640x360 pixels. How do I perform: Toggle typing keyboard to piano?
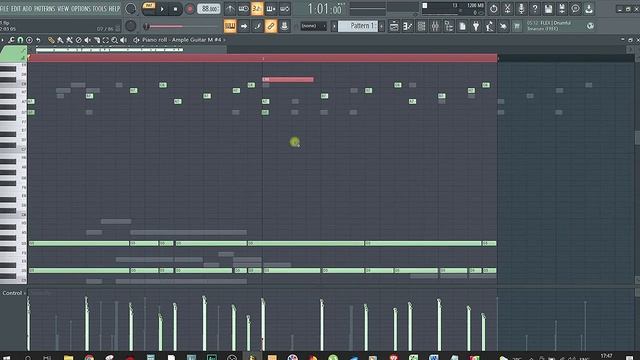pyautogui.click(x=230, y=26)
